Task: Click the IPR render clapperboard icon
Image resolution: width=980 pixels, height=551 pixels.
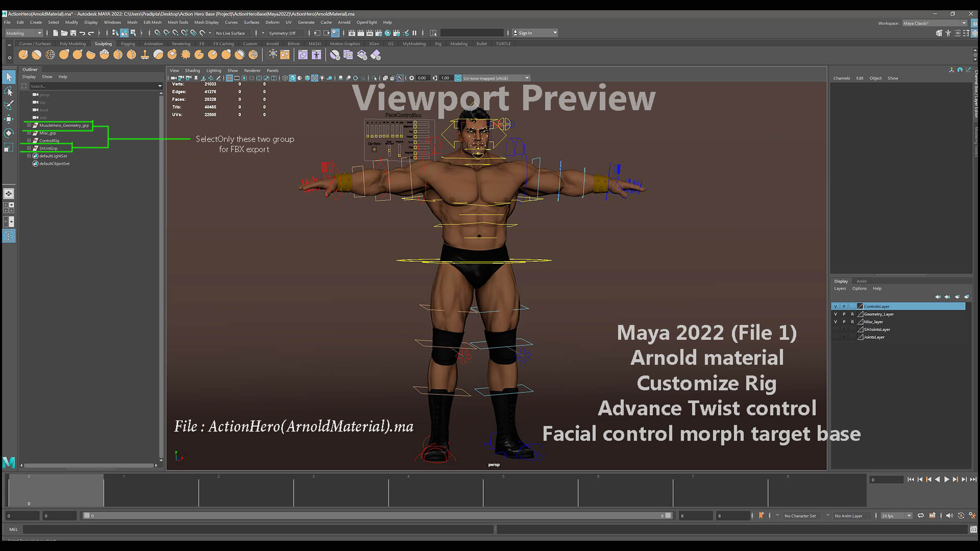Action: [x=370, y=33]
